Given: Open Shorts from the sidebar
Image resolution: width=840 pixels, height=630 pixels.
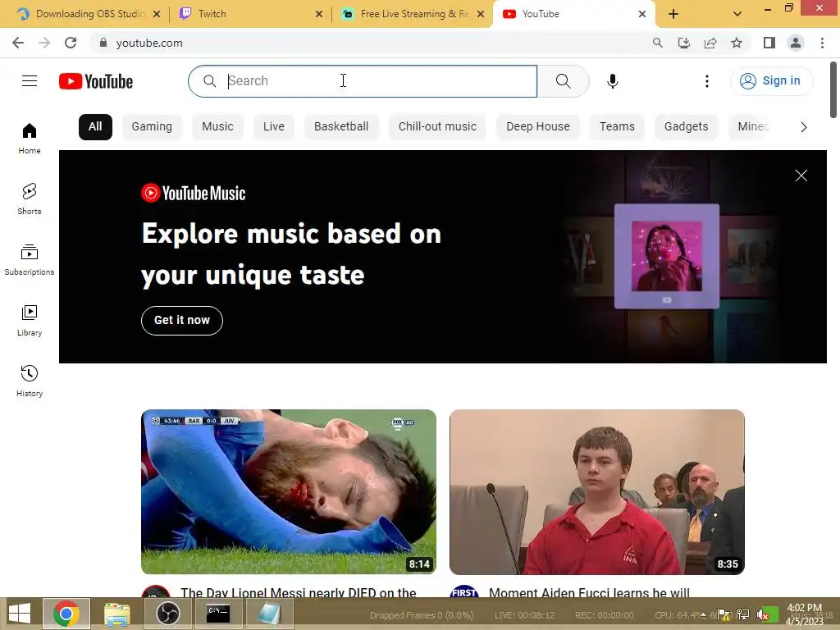Looking at the screenshot, I should click(30, 199).
